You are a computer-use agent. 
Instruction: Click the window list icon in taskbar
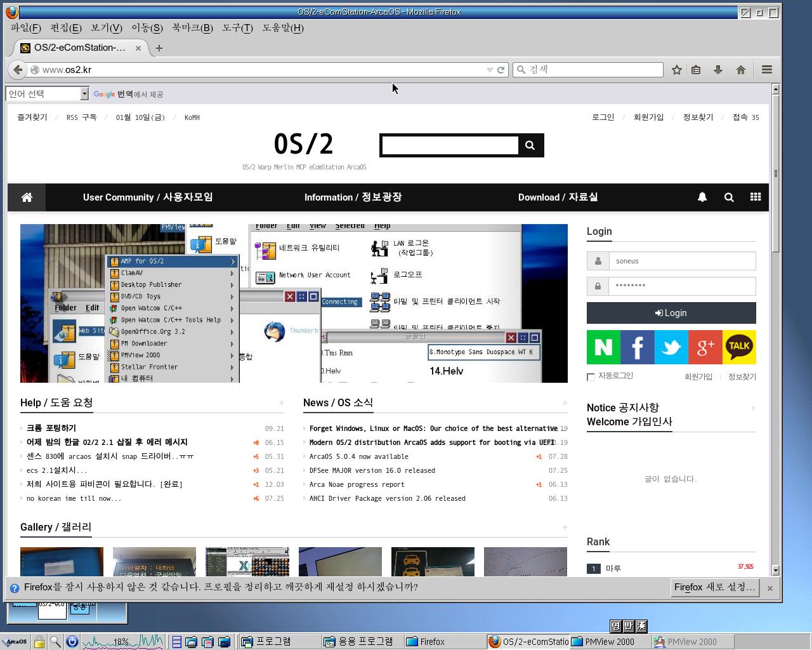coord(177,642)
